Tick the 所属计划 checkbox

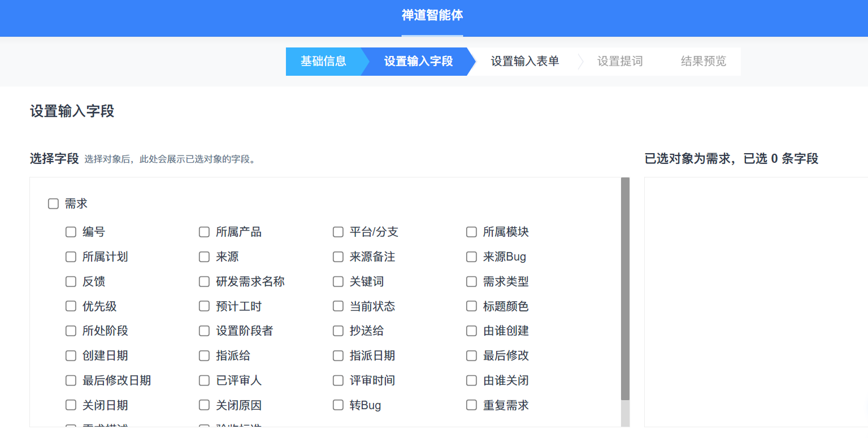[x=71, y=257]
